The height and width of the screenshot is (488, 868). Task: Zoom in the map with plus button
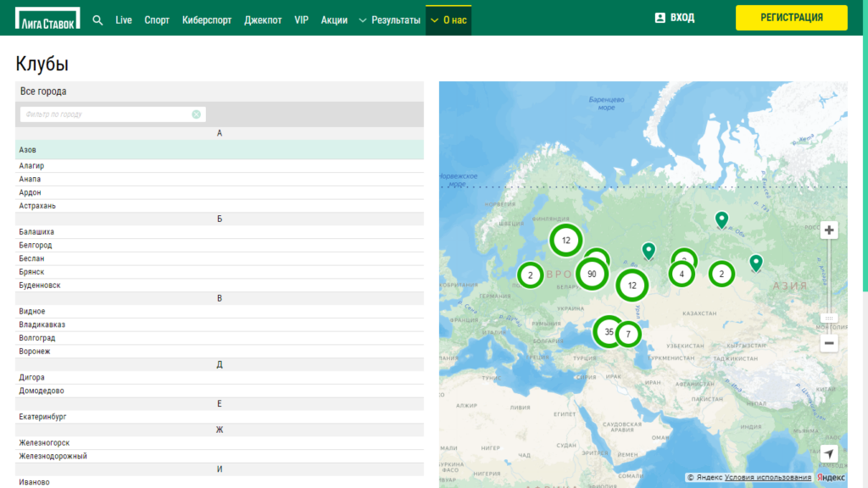click(x=829, y=230)
